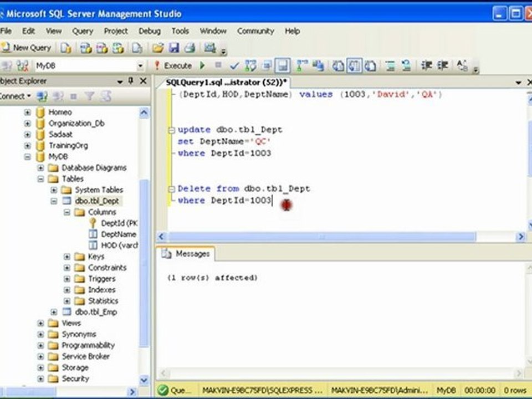Toggle IntelliSense Enabled button

pos(282,65)
